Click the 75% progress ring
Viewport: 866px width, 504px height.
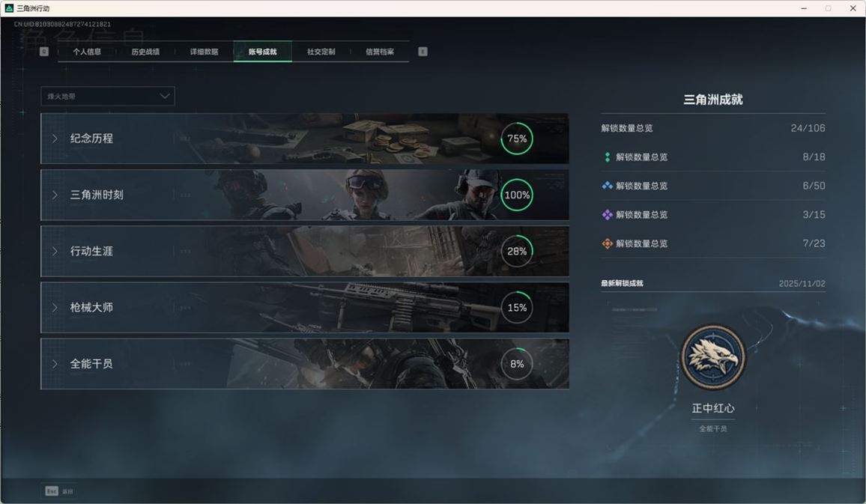[x=517, y=139]
